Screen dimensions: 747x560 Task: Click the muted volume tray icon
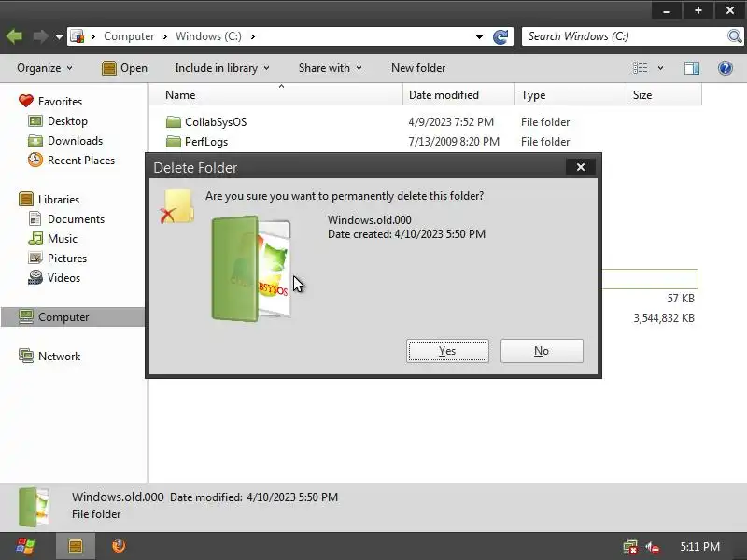[652, 547]
